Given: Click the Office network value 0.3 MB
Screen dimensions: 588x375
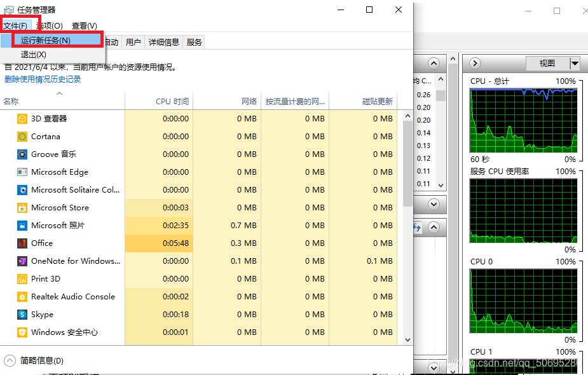Looking at the screenshot, I should 227,243.
